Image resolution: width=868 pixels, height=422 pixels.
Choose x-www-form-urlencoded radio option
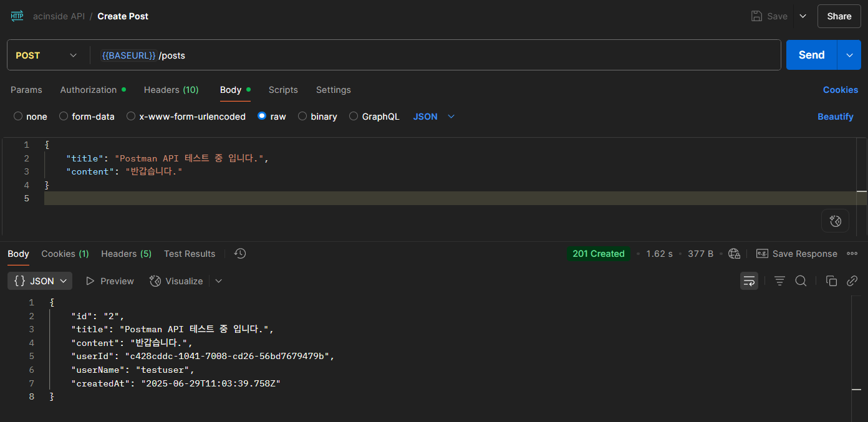[x=131, y=116]
